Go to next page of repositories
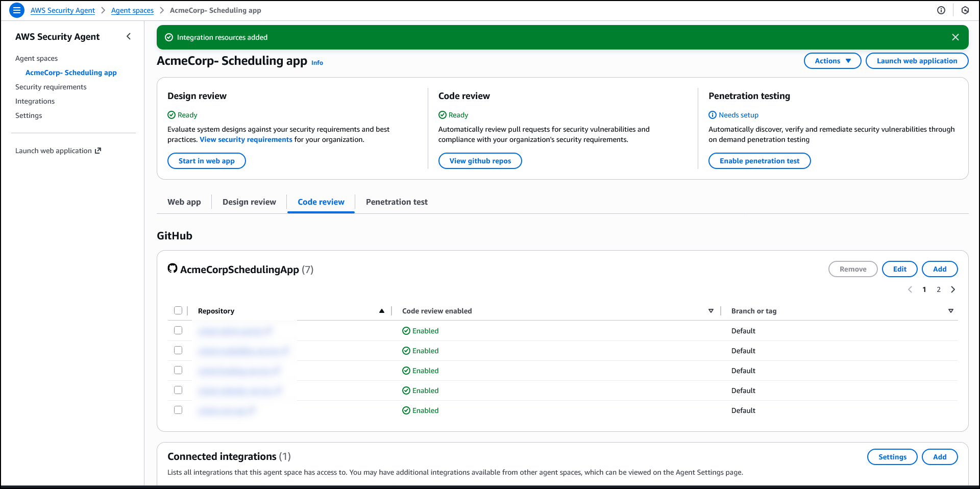 pos(952,289)
